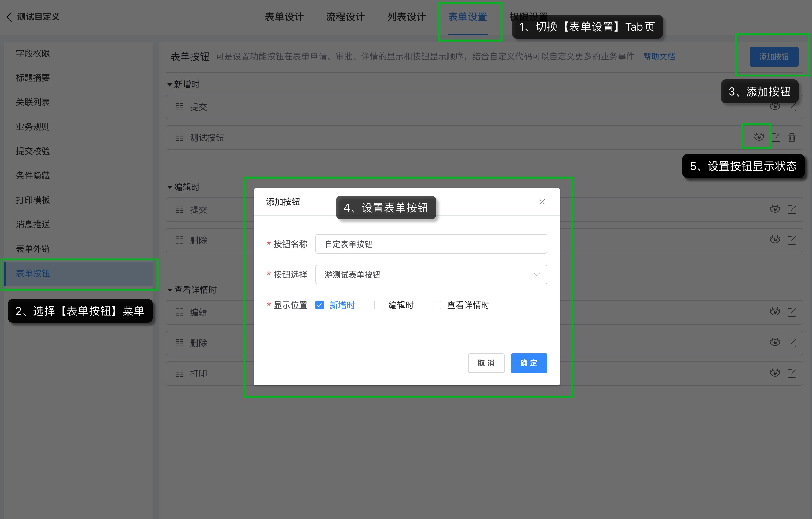Check the 编辑时 checkbox
This screenshot has height=519, width=812.
tap(378, 305)
